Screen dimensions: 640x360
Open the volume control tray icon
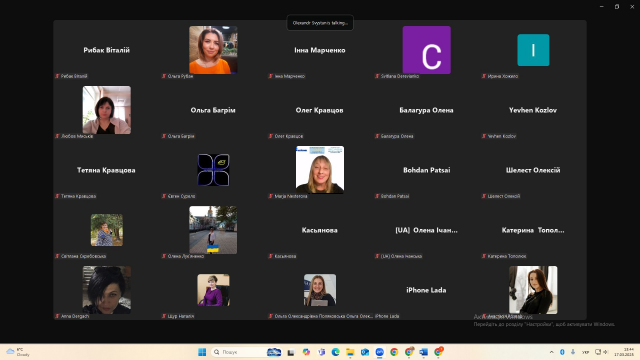click(605, 352)
